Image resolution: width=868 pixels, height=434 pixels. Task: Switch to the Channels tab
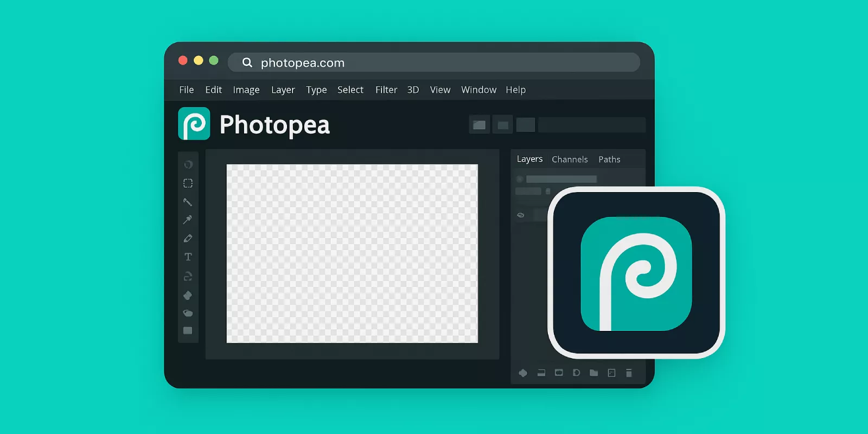[570, 159]
